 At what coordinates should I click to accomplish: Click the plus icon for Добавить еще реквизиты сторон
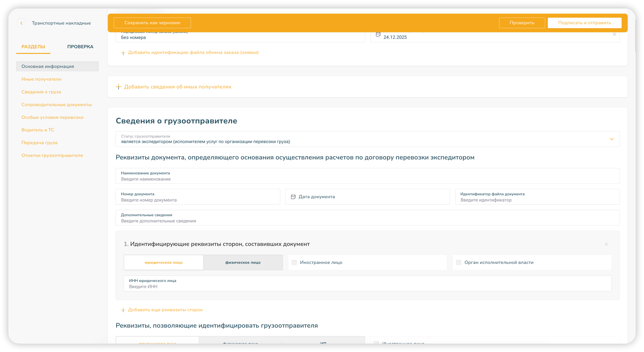click(123, 310)
